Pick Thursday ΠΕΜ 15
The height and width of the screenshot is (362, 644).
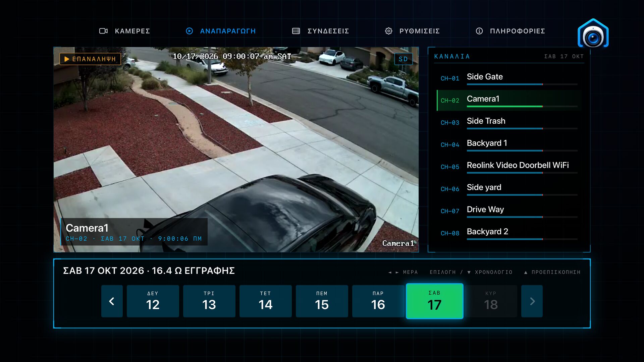tap(322, 301)
